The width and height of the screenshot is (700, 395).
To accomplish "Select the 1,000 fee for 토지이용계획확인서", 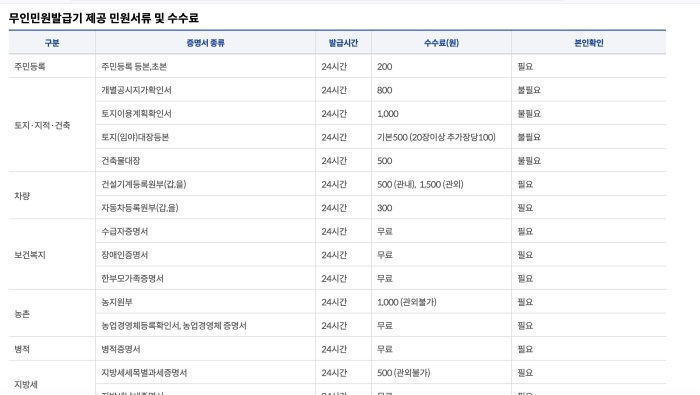I will click(388, 114).
